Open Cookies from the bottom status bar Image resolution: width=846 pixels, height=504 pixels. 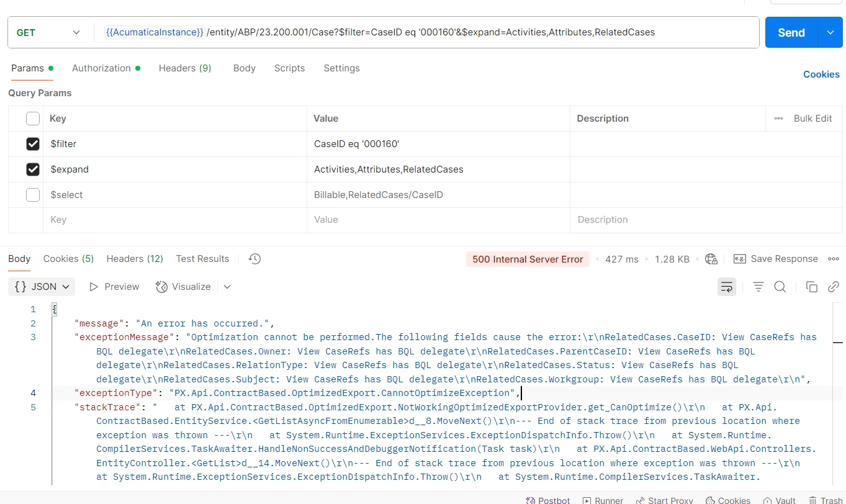click(x=727, y=500)
